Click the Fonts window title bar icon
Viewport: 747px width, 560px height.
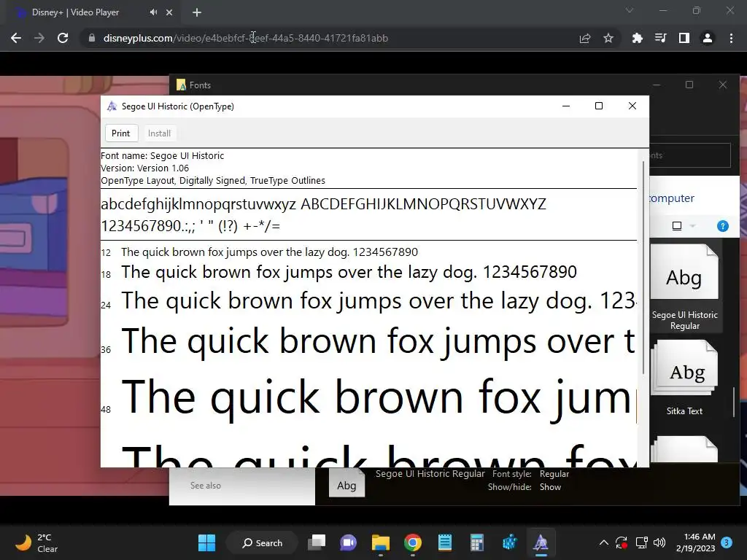click(x=181, y=85)
